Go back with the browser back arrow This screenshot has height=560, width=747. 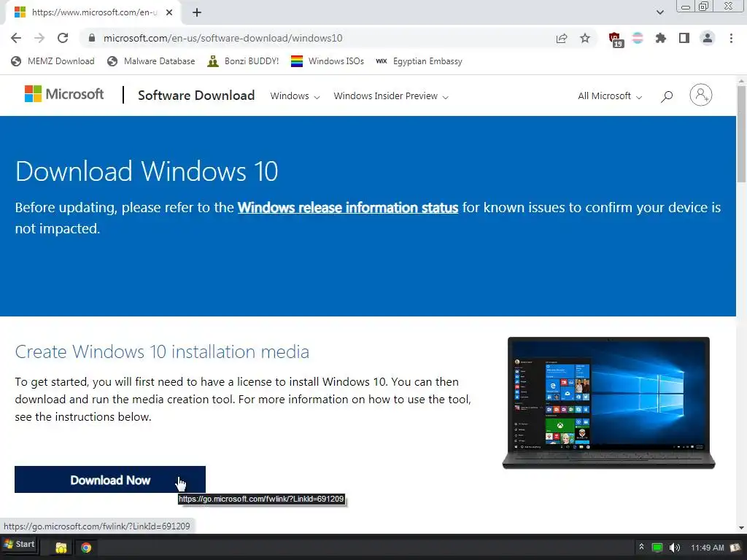[16, 38]
